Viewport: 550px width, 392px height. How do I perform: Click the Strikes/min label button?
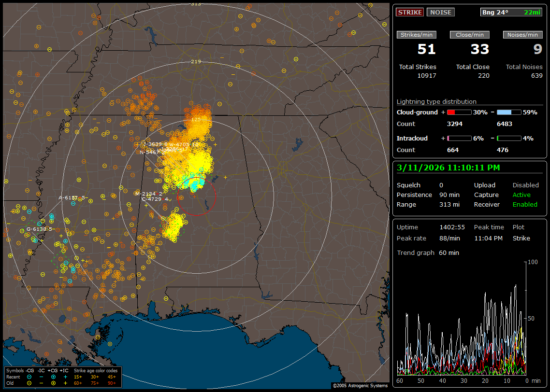[x=417, y=35]
